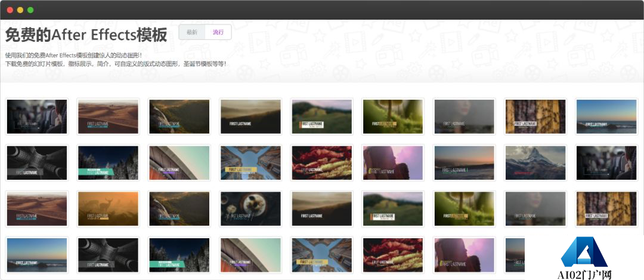Switch to the 最新 tab
The image size is (644, 280).
coord(192,32)
